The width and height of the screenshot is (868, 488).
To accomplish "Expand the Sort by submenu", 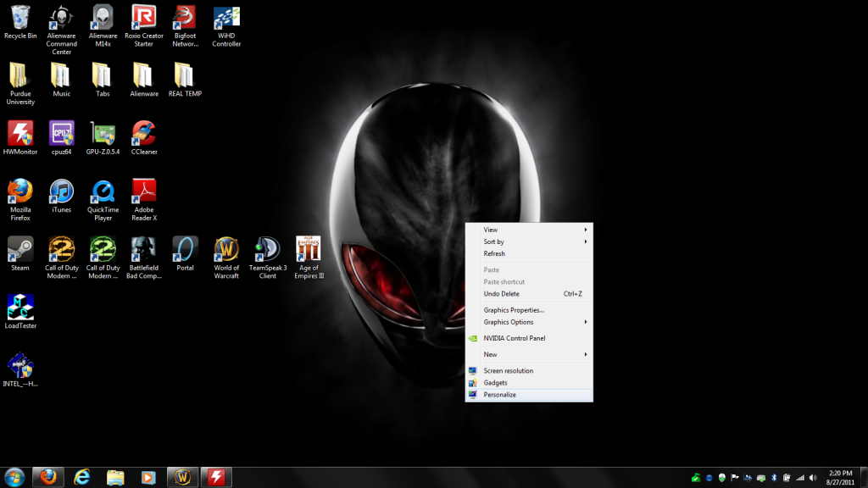I will (529, 241).
